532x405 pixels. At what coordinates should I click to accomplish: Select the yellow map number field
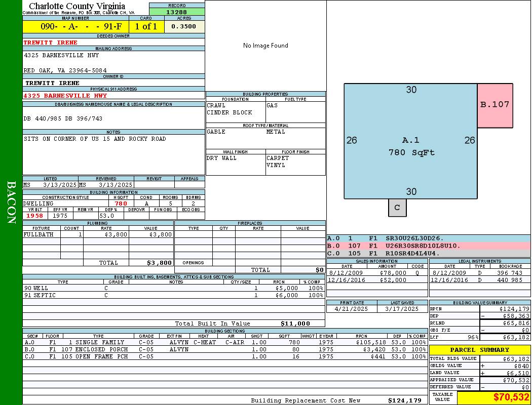click(x=75, y=27)
